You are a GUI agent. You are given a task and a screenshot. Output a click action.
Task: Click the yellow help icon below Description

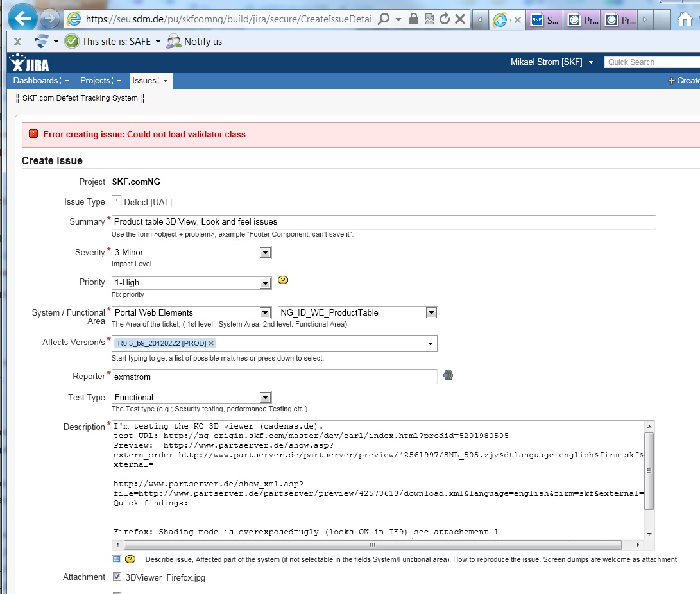pos(130,559)
